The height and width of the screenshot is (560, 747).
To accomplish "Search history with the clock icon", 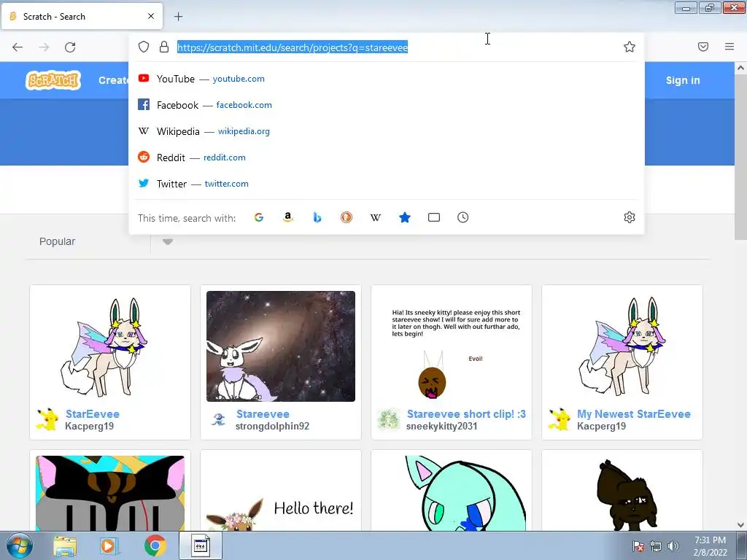I will [463, 217].
